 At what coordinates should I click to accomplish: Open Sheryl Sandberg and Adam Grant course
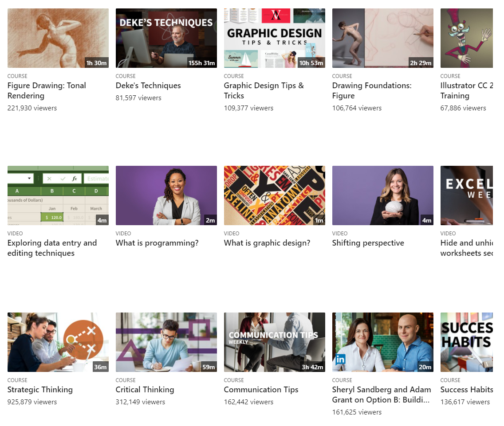click(x=382, y=395)
